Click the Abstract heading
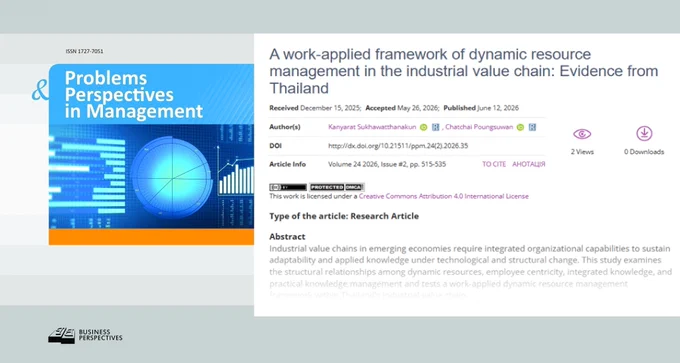 click(287, 237)
